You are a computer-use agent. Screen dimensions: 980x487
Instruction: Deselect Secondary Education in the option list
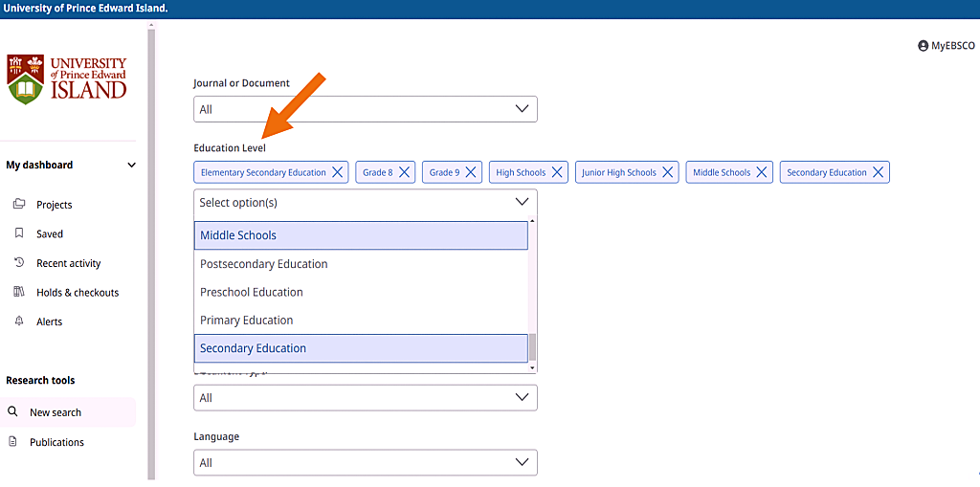(361, 348)
